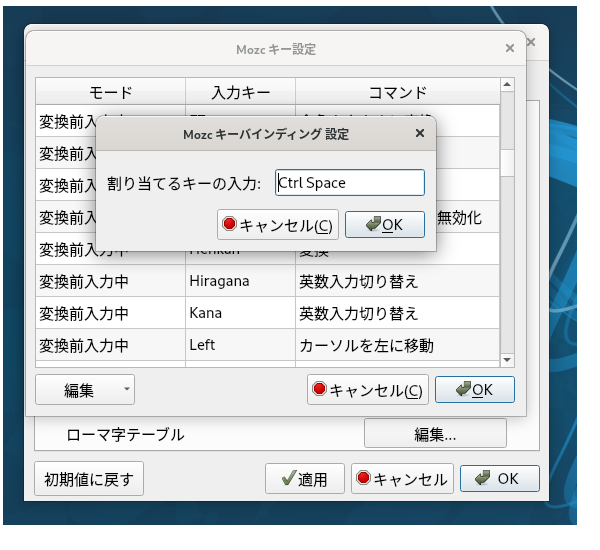Cancel the Mozc key binding dialog
The image size is (600, 550).
[278, 224]
